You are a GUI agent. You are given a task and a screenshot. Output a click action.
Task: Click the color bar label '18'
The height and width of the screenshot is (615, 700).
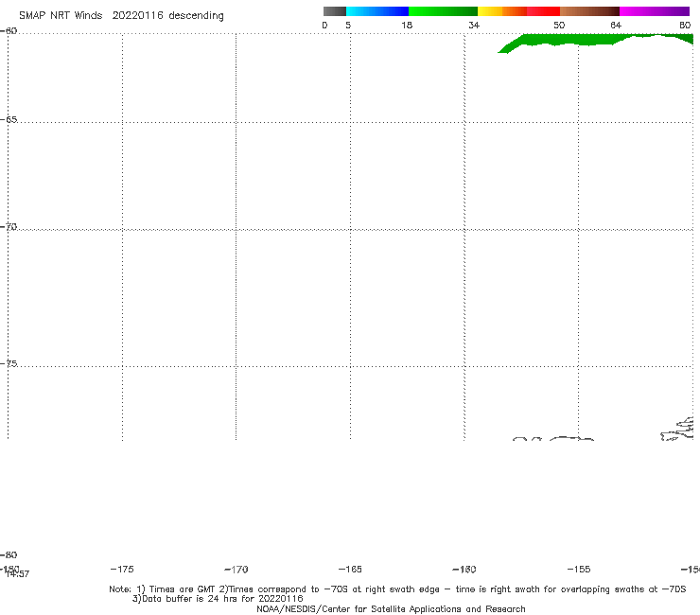407,26
